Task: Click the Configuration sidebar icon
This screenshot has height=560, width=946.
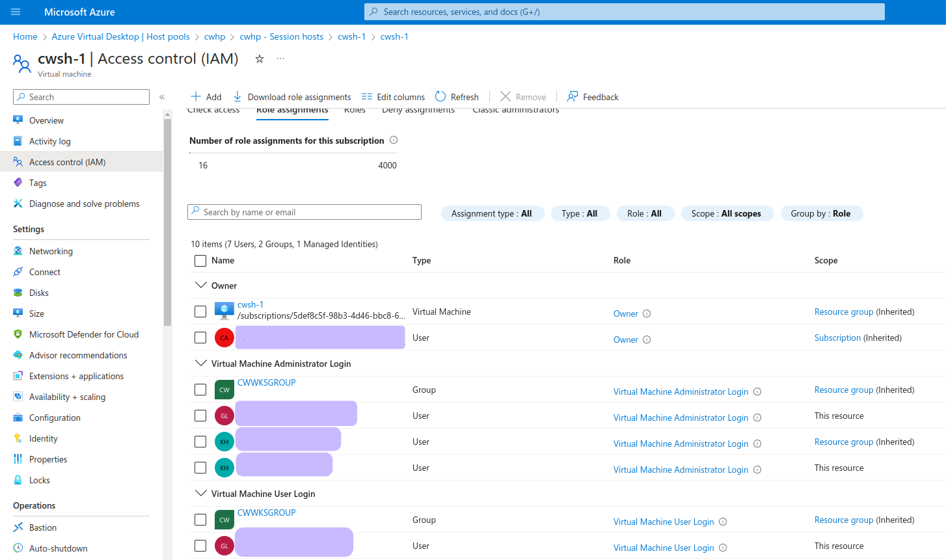Action: click(18, 418)
